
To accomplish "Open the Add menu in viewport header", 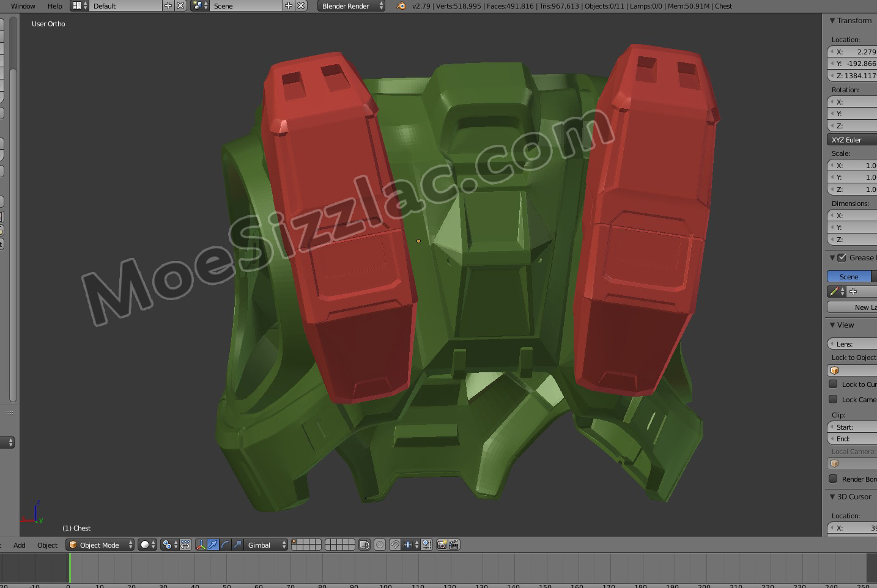I will (20, 545).
